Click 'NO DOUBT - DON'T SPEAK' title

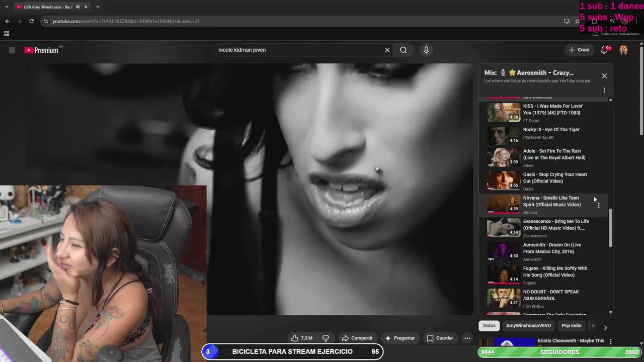pos(550,295)
